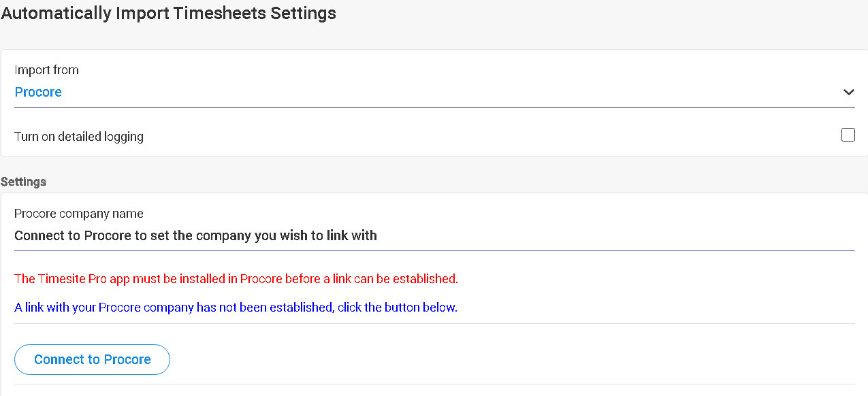Click the blank area right of Settings header

(456, 182)
